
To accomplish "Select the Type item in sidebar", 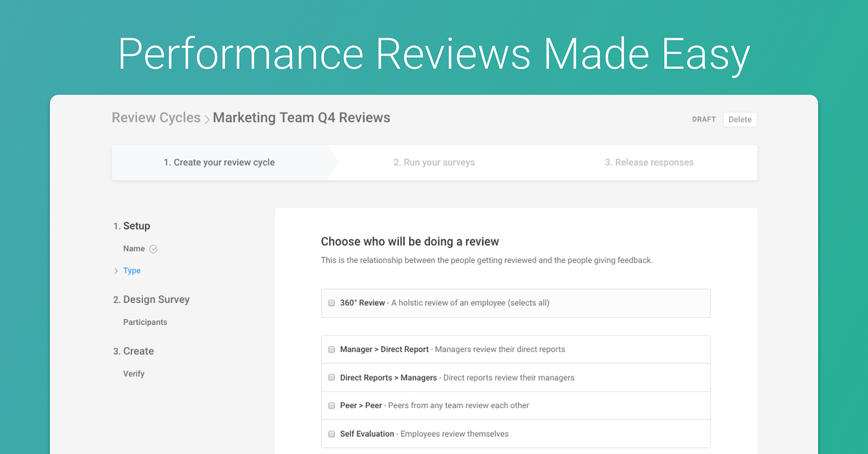I will [132, 271].
